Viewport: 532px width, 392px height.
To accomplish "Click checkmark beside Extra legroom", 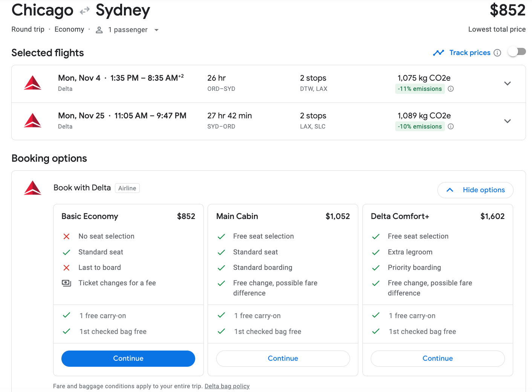I will tap(376, 252).
